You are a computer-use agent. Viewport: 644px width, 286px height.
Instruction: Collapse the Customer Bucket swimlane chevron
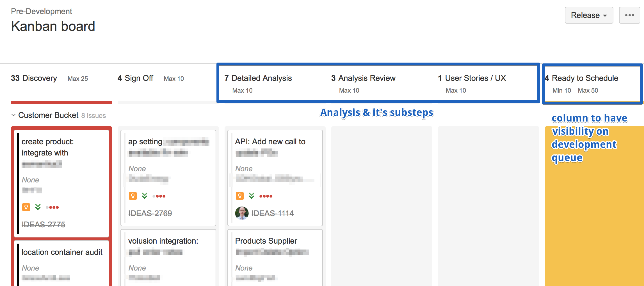(x=13, y=115)
